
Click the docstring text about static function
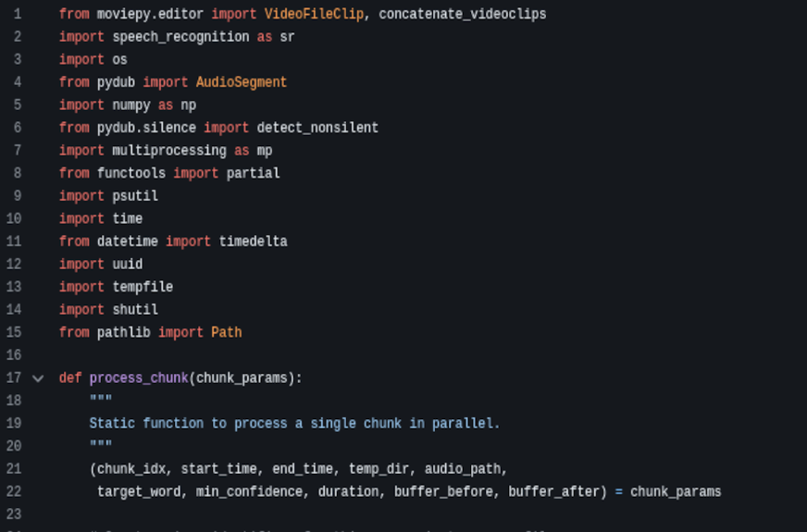[294, 424]
